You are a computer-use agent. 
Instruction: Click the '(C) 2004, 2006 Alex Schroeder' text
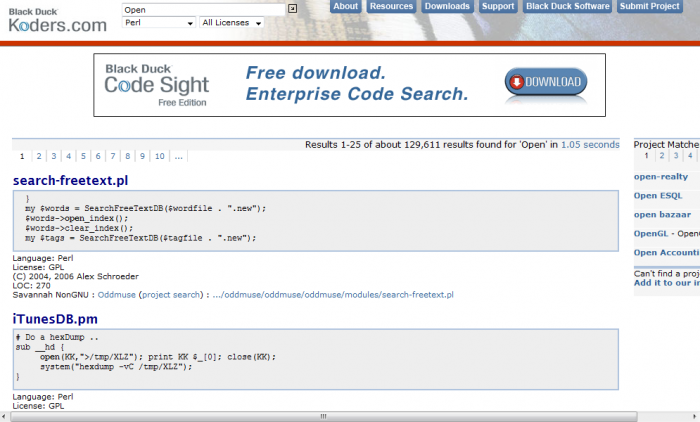pyautogui.click(x=75, y=276)
